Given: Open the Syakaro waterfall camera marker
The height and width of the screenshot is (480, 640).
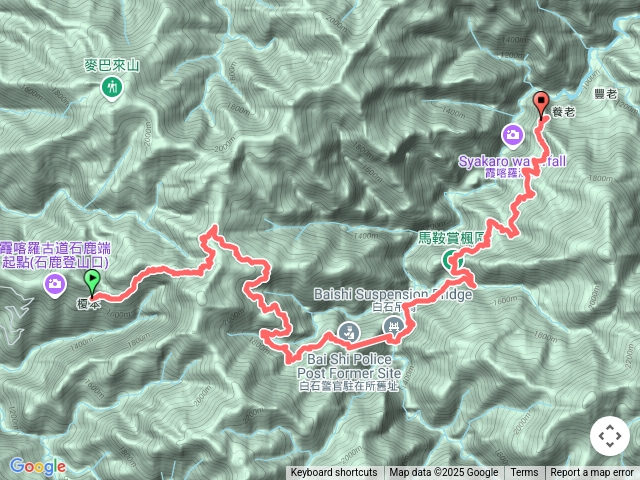Looking at the screenshot, I should point(513,135).
